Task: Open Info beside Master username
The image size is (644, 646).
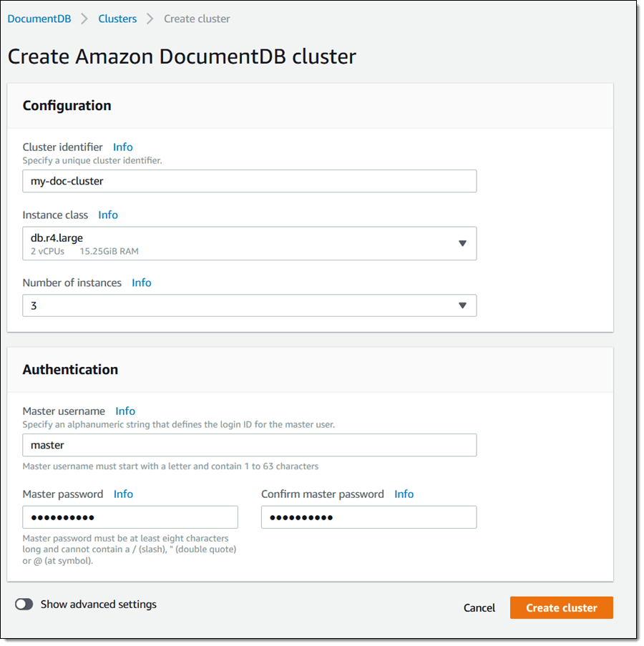Action: click(125, 411)
